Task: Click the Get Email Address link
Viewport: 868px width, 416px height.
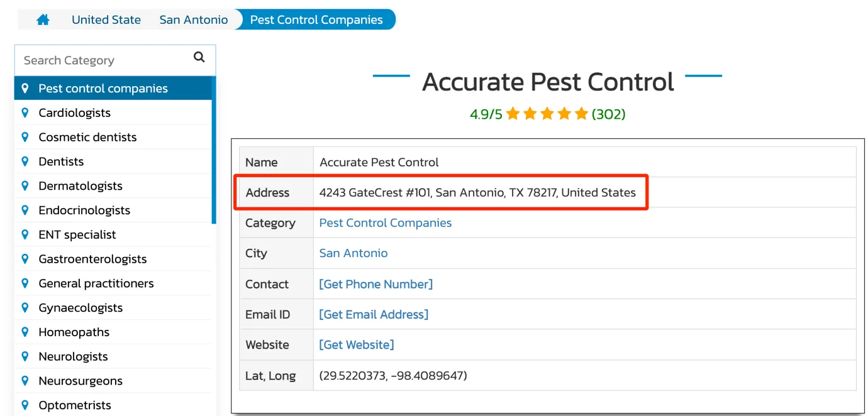Action: click(x=374, y=314)
